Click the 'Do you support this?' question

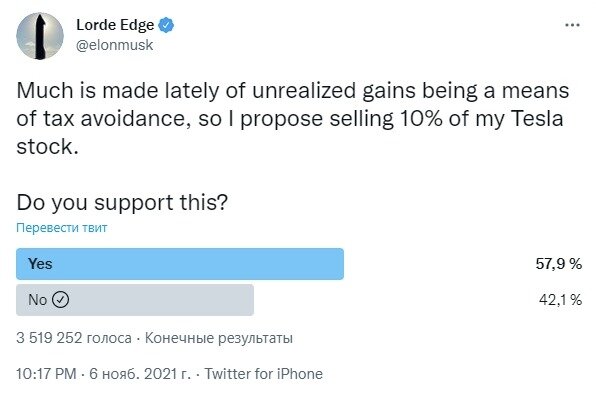[x=122, y=203]
